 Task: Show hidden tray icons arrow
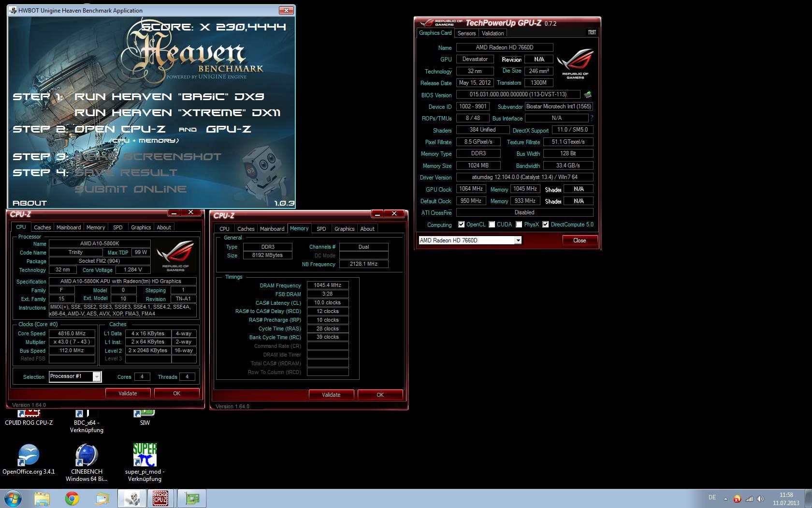pos(725,499)
